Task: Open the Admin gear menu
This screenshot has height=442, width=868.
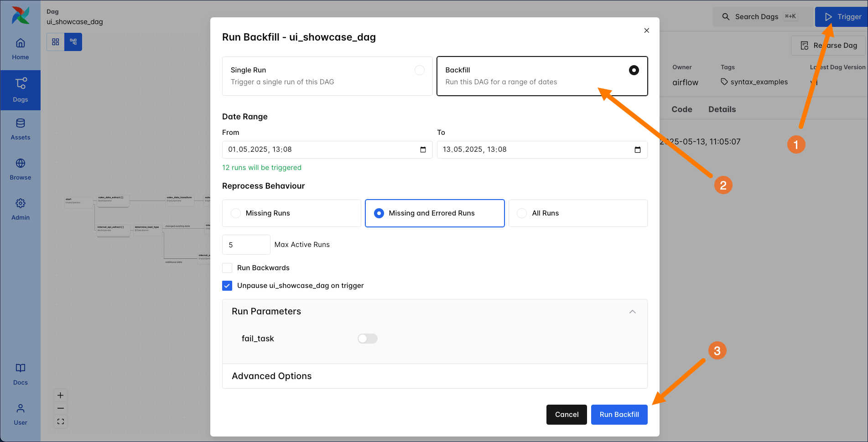Action: 21,204
